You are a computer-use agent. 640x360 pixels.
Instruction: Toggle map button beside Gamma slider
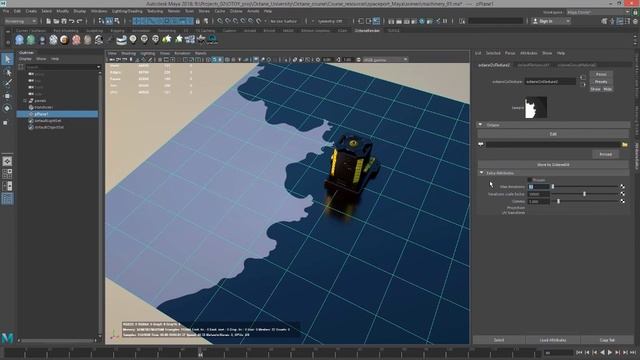[x=622, y=201]
